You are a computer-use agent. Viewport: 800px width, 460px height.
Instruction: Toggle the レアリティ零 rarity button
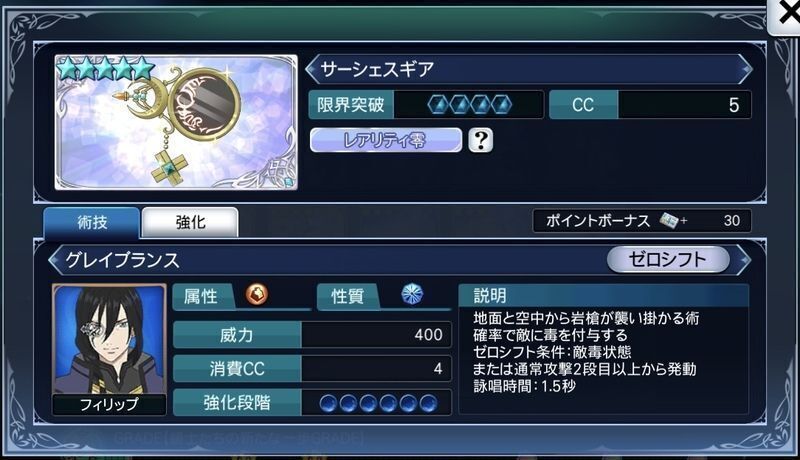point(386,140)
